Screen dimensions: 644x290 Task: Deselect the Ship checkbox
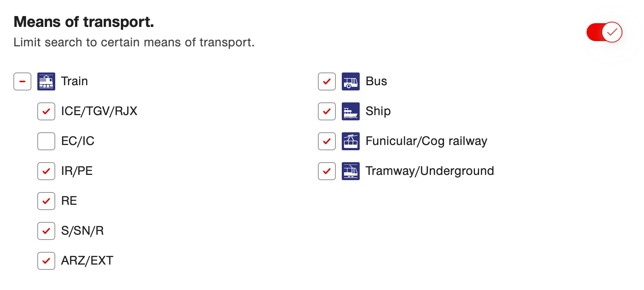(x=327, y=111)
